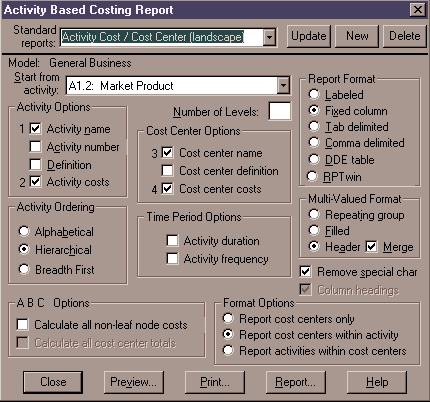This screenshot has height=402, width=430.
Task: Click the Print... button
Action: (215, 382)
